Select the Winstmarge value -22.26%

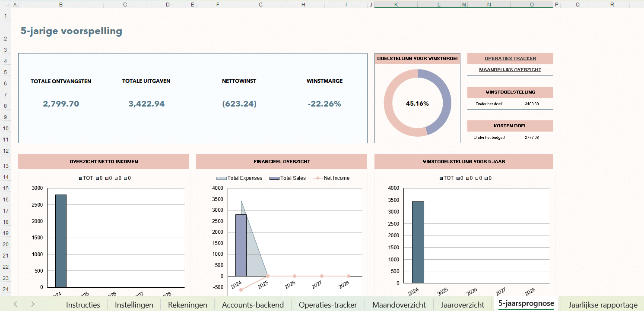click(x=324, y=104)
